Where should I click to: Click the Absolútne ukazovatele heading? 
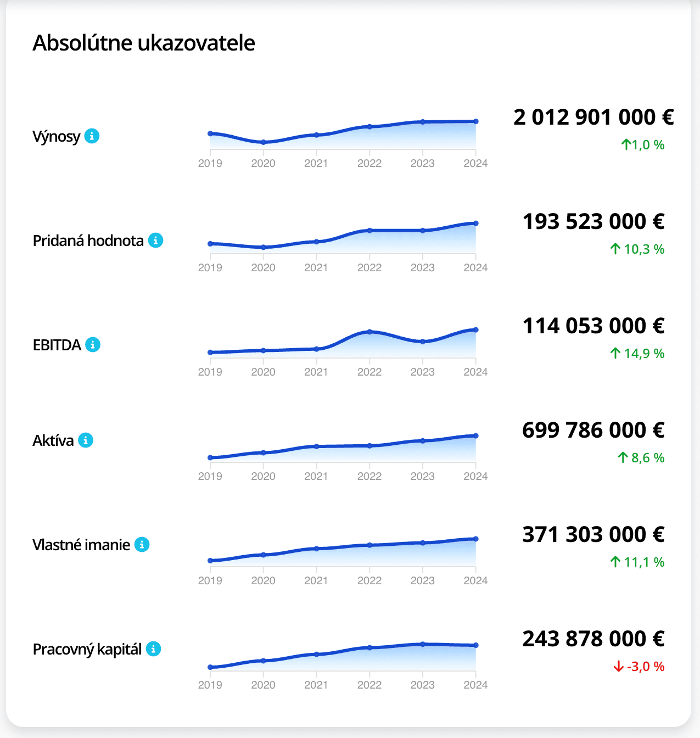[144, 43]
